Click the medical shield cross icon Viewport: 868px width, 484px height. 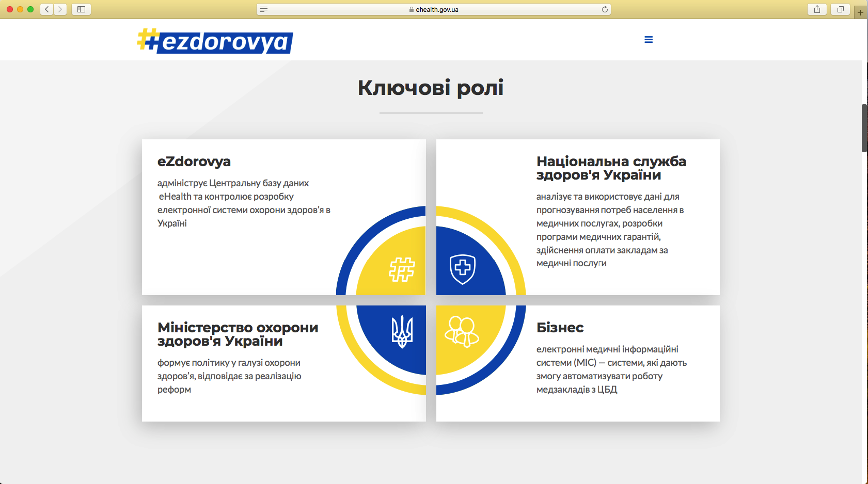[463, 269]
